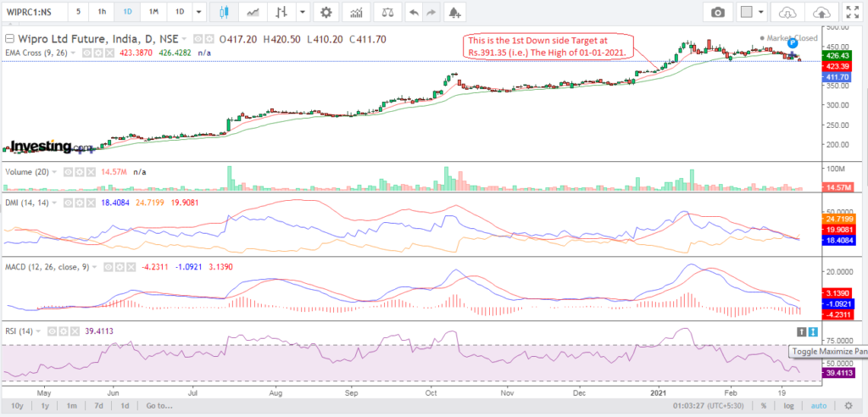Image resolution: width=868 pixels, height=417 pixels.
Task: Hide the Wipro Ltd Future main series
Action: tap(197, 39)
